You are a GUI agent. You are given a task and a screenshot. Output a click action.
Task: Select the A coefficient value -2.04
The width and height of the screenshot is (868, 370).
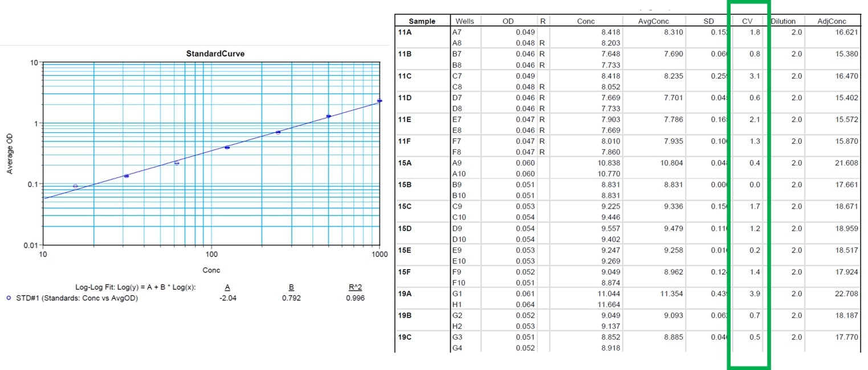point(227,298)
